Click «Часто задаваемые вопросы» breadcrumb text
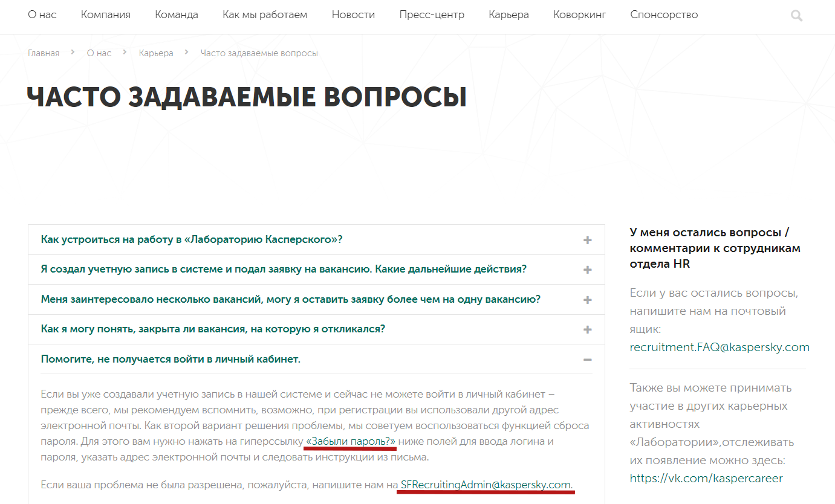The width and height of the screenshot is (835, 504). [x=259, y=53]
